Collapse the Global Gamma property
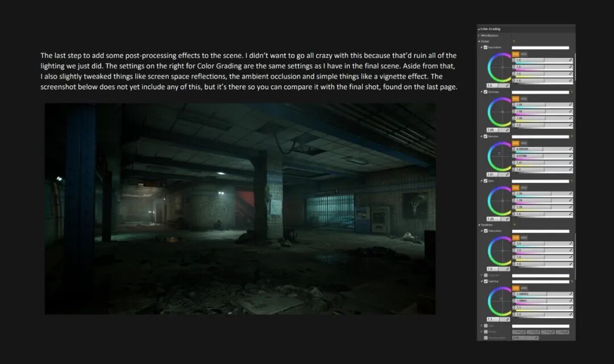614x364 pixels. click(x=482, y=136)
